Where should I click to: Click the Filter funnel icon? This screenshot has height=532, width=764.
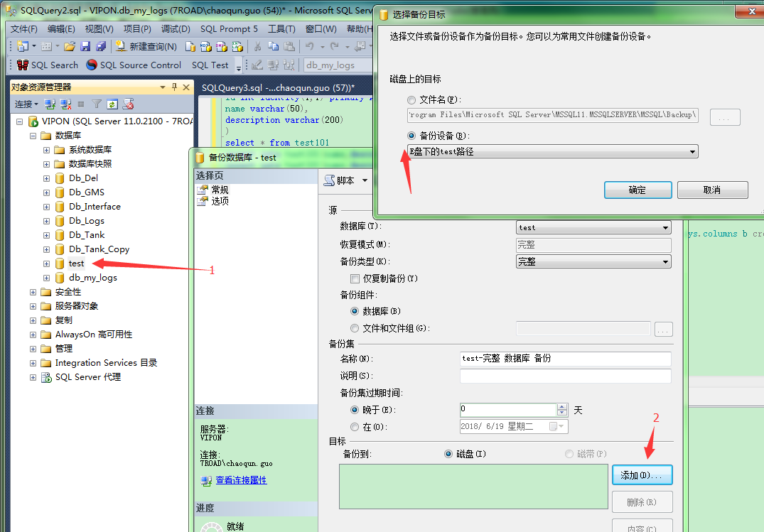tap(97, 104)
